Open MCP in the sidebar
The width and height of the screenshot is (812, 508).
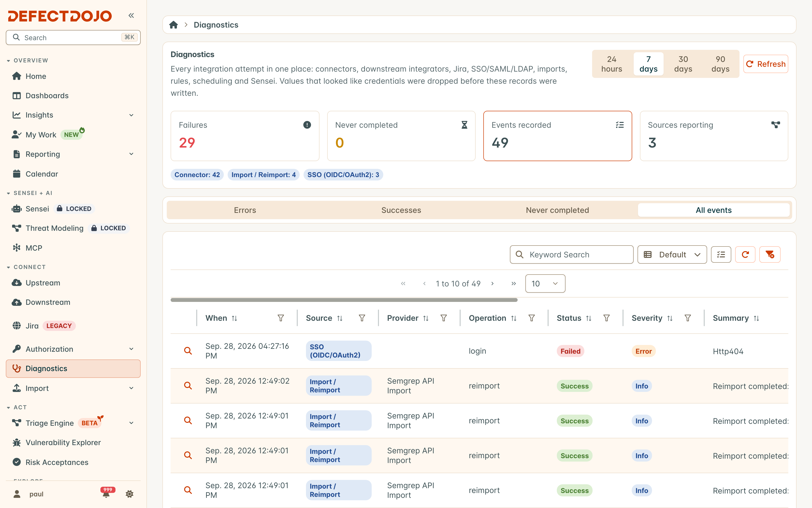click(x=73, y=248)
